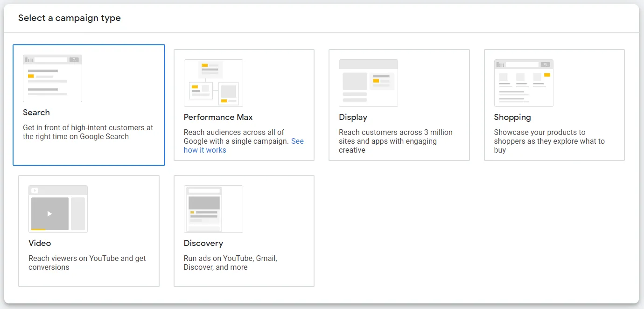Select the Video campaign card
This screenshot has height=309, width=644.
[x=89, y=231]
